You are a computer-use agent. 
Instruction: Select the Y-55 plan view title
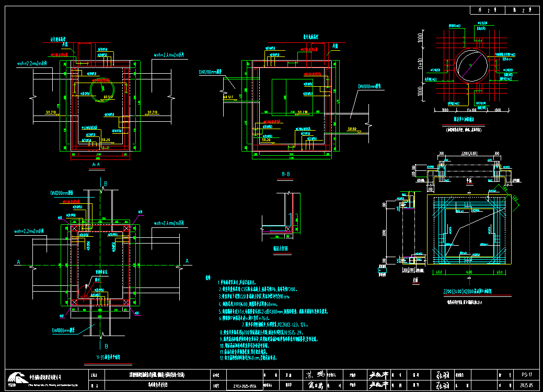[x=108, y=357]
